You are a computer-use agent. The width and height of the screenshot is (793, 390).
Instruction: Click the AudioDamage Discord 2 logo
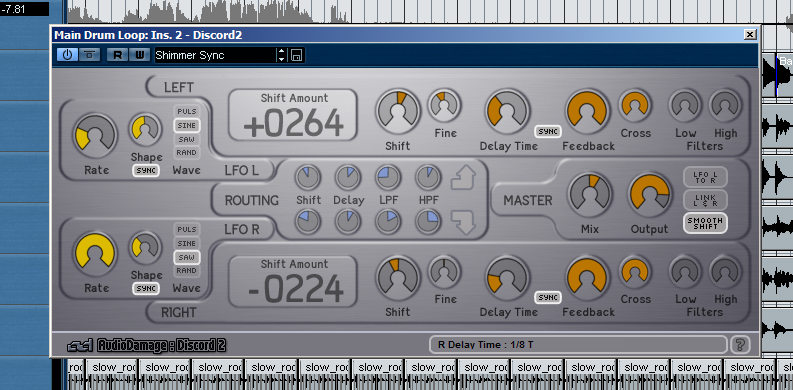pos(146,345)
